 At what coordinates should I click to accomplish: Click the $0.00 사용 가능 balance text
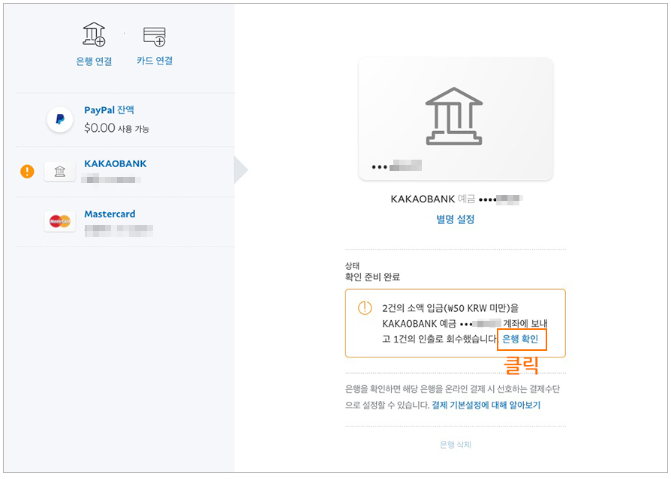pyautogui.click(x=116, y=128)
